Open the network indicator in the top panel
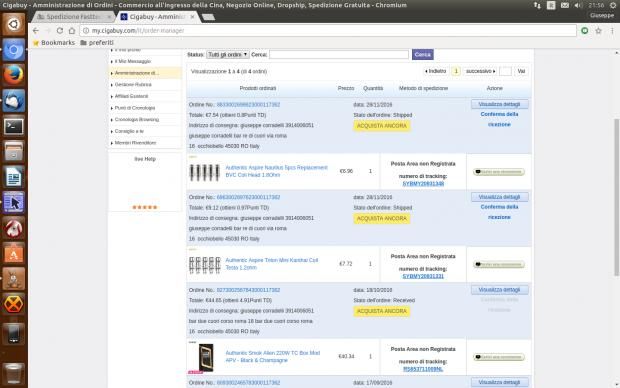 point(537,5)
